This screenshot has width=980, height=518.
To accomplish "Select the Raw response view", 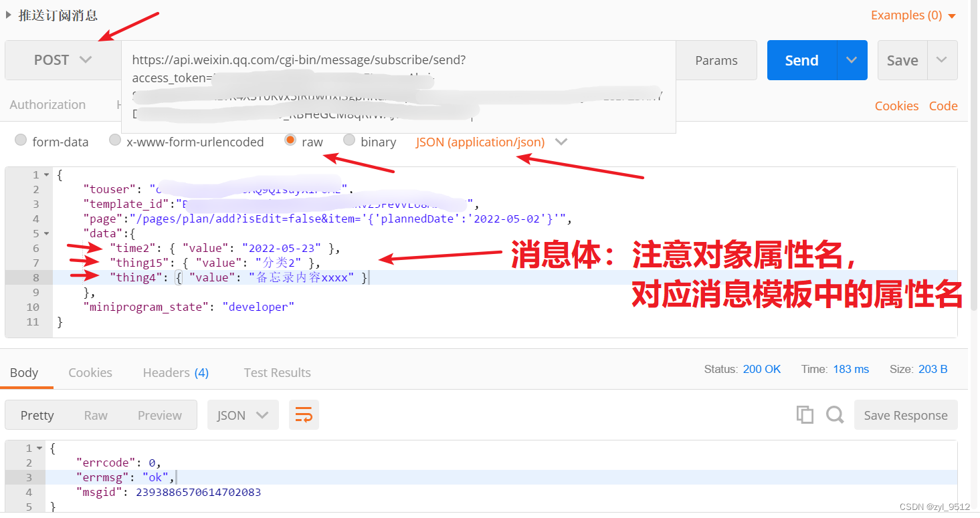I will coord(96,416).
